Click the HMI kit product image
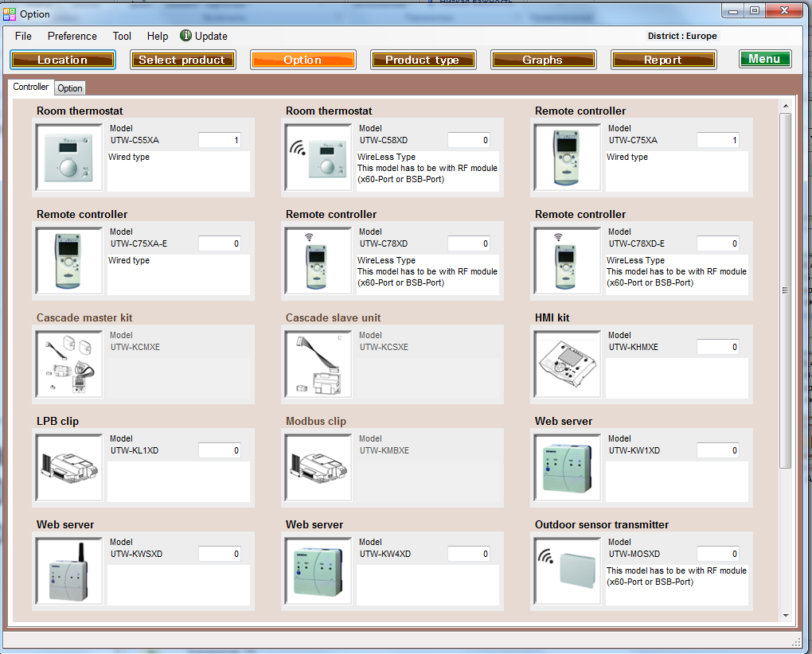Image resolution: width=812 pixels, height=654 pixels. pyautogui.click(x=568, y=364)
